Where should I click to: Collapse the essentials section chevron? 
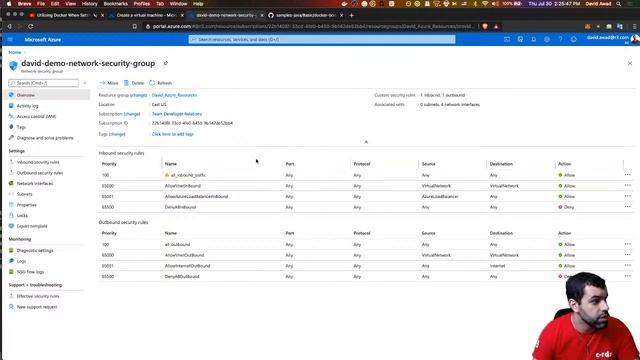[x=366, y=142]
